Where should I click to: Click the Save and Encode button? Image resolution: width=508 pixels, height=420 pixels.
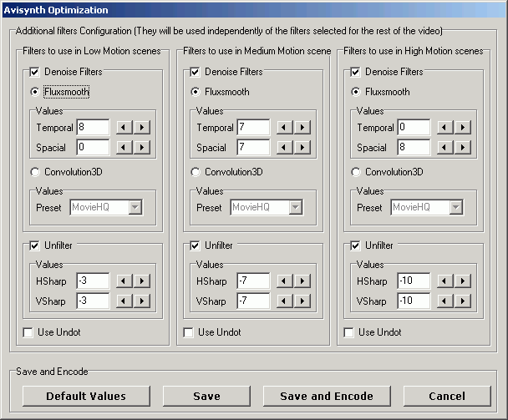(327, 396)
